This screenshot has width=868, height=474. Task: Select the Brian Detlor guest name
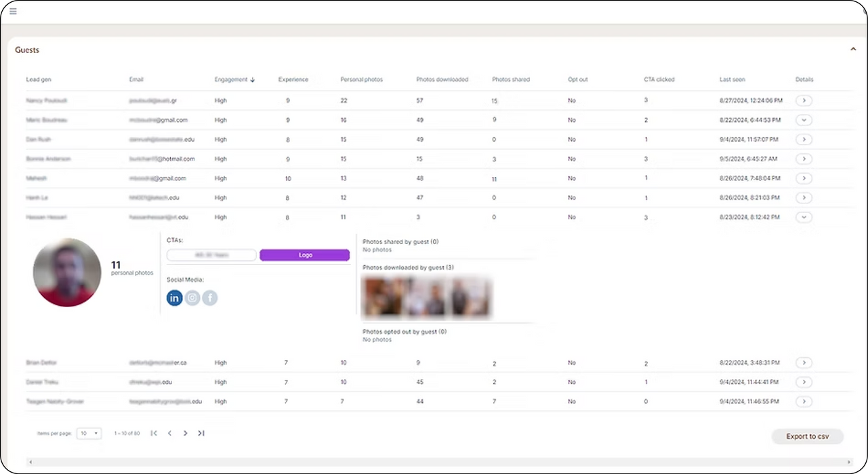(x=42, y=363)
